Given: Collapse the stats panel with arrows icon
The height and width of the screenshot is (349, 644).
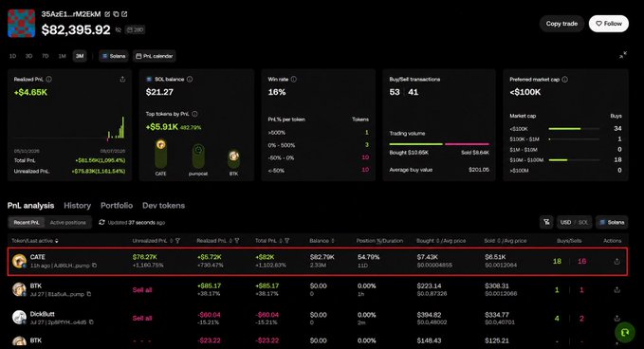Looking at the screenshot, I should tap(623, 55).
